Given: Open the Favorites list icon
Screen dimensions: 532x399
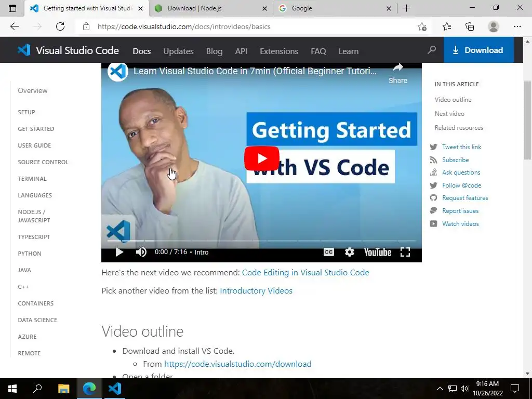Looking at the screenshot, I should click(447, 26).
